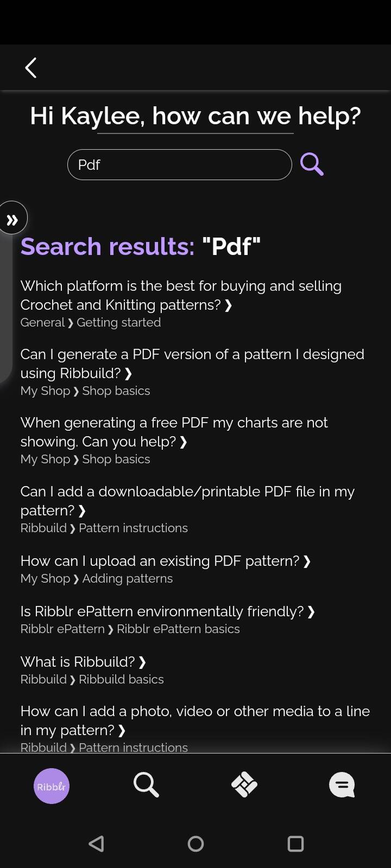Tap Android home circle button
Image resolution: width=391 pixels, height=868 pixels.
pyautogui.click(x=195, y=844)
